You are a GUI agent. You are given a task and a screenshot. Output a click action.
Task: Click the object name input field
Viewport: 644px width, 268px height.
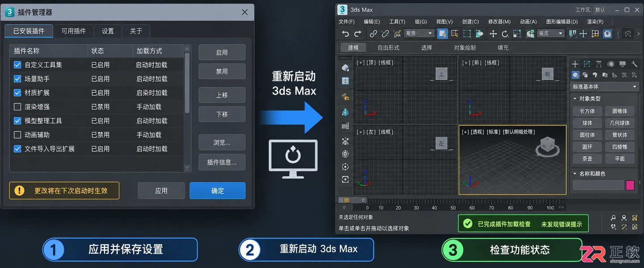coord(598,185)
